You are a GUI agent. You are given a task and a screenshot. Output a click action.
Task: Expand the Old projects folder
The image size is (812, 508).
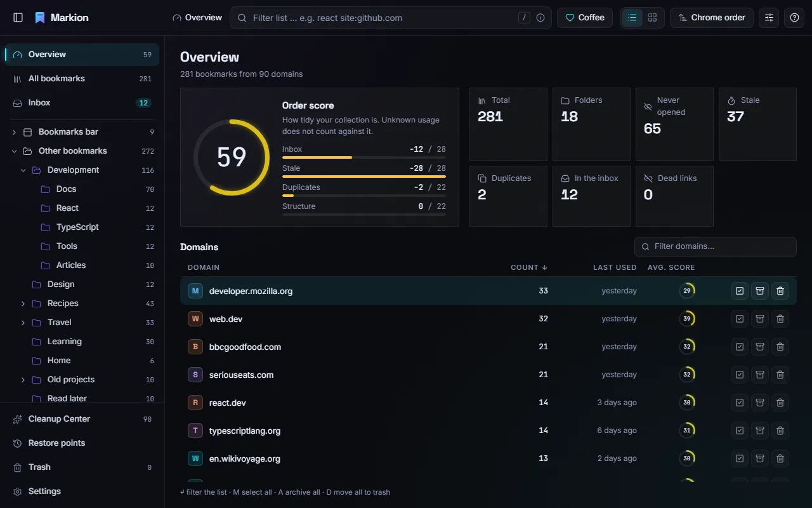click(x=23, y=380)
